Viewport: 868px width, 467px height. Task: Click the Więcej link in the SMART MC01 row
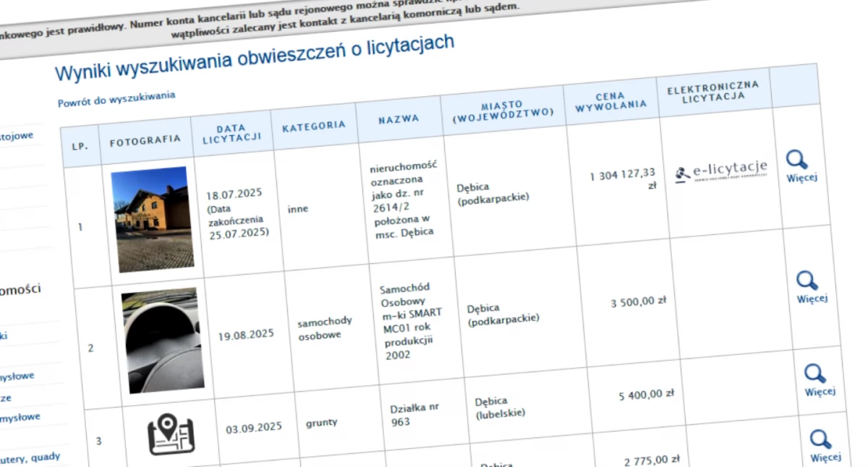coord(812,299)
